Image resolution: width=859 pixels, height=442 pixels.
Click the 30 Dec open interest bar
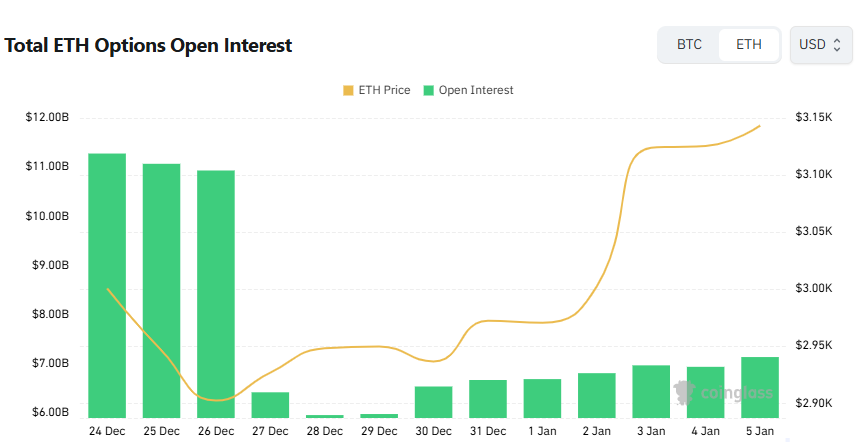[x=433, y=402]
